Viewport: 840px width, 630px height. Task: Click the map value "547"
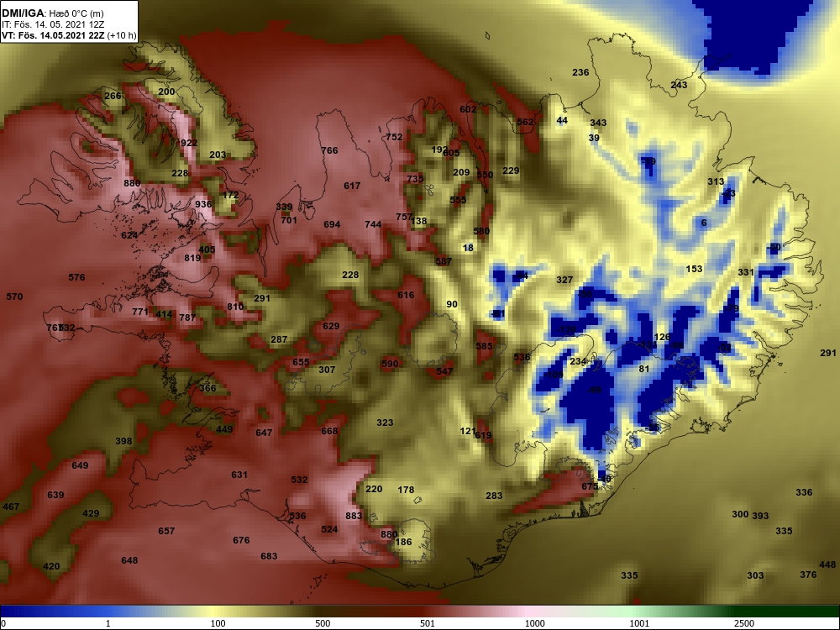coord(444,371)
